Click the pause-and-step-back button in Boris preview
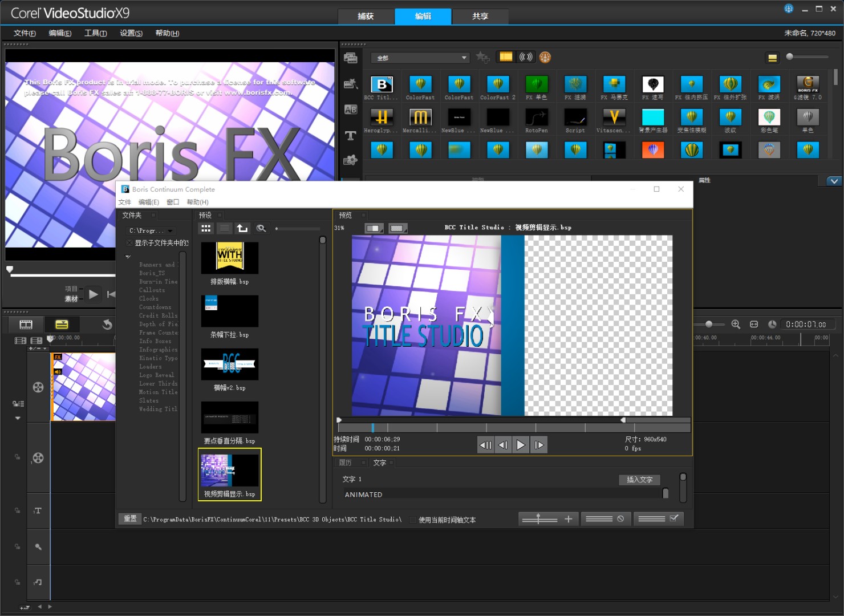This screenshot has height=616, width=844. [485, 445]
